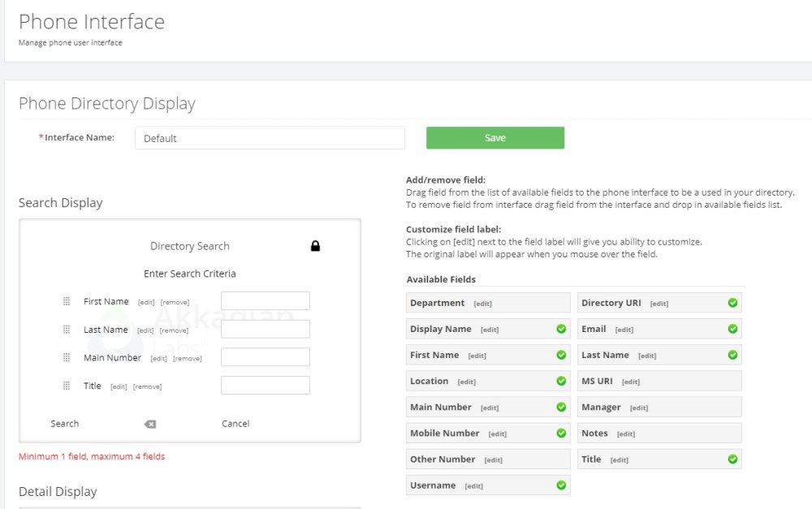Select the Other Number available field
This screenshot has width=812, height=509.
click(x=488, y=459)
